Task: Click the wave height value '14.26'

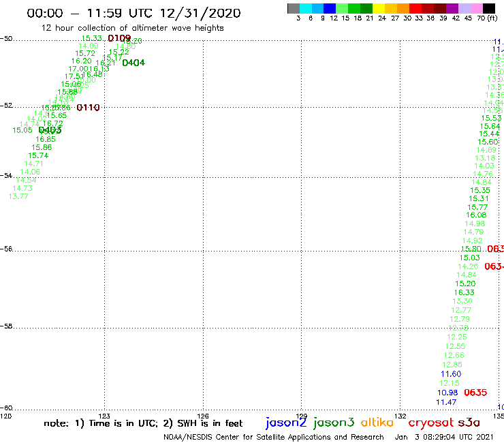Action: tap(469, 266)
